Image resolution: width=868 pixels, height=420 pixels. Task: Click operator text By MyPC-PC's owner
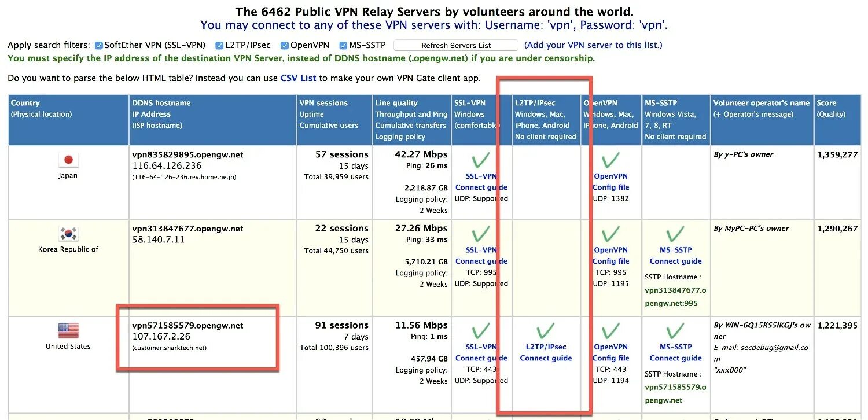tap(751, 229)
